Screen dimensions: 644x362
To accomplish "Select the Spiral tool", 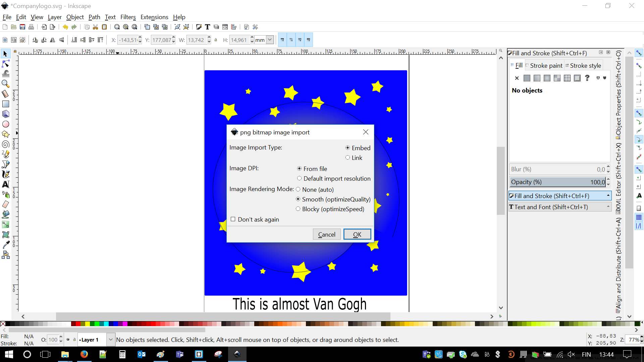I will pos(6,144).
